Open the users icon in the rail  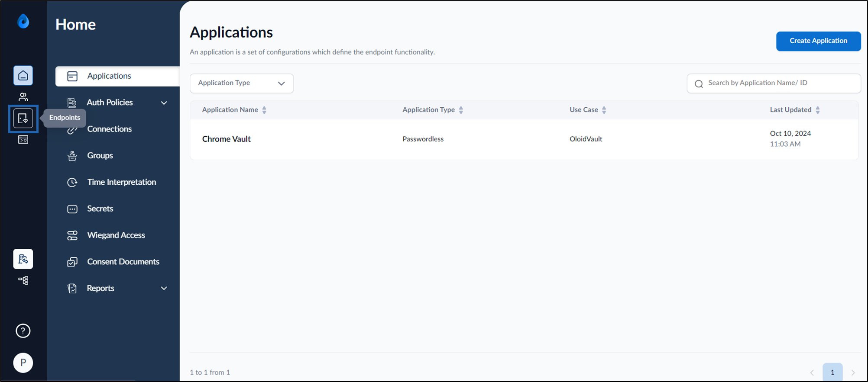point(23,97)
